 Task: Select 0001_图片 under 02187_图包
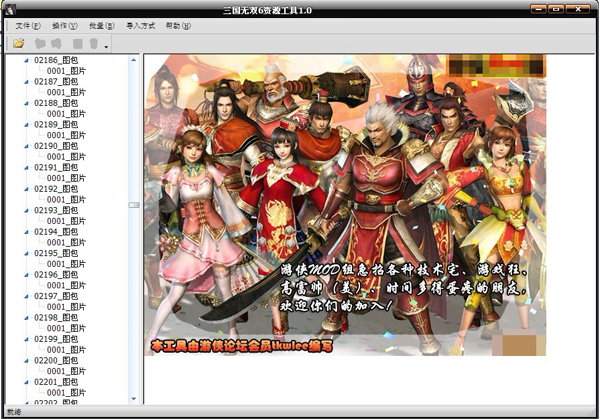pos(66,92)
